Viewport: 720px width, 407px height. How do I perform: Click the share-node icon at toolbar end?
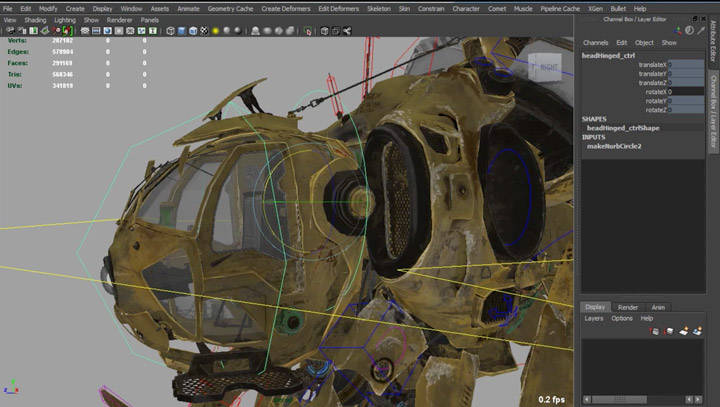(x=347, y=31)
